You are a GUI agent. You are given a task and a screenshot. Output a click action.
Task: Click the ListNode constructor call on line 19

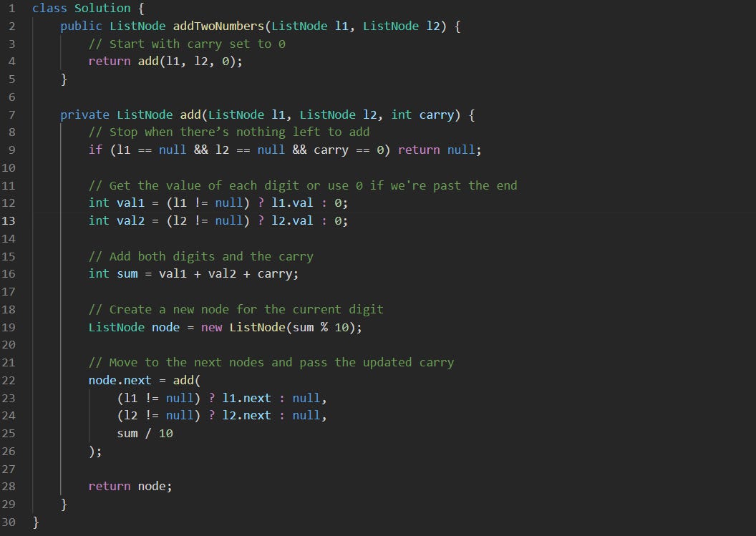point(259,327)
